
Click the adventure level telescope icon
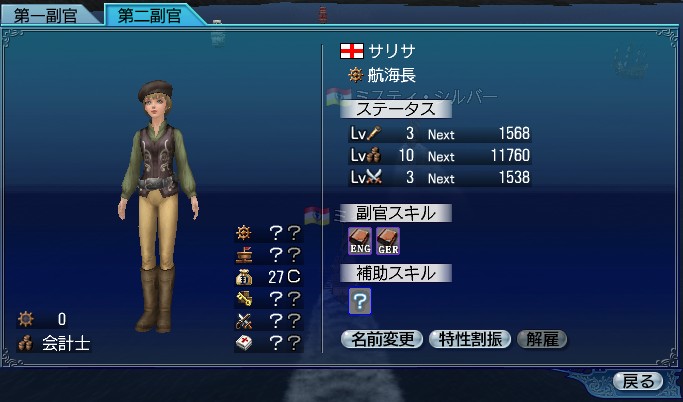[x=374, y=133]
